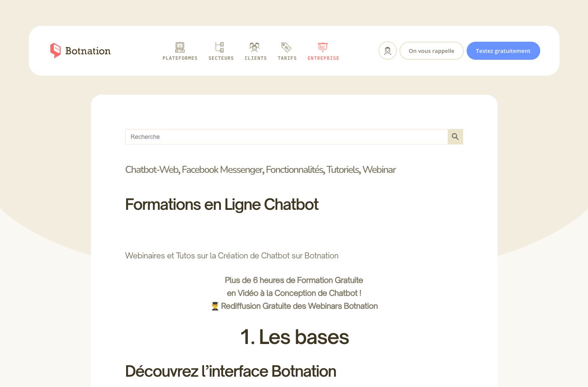Click the 1. Les bases heading
The height and width of the screenshot is (387, 588).
tap(294, 337)
